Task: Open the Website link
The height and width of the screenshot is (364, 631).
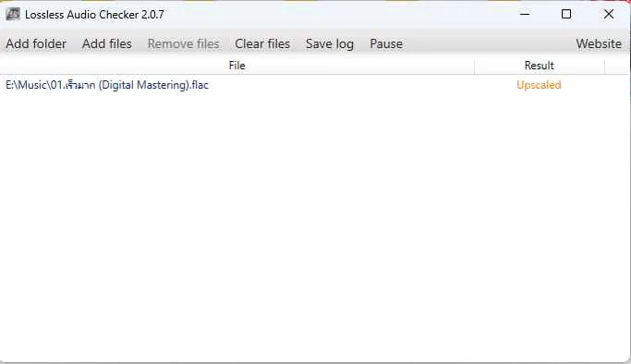Action: click(599, 43)
